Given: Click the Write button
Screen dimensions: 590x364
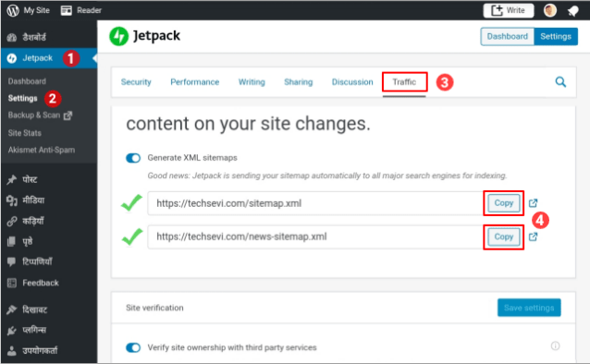Looking at the screenshot, I should tap(508, 10).
